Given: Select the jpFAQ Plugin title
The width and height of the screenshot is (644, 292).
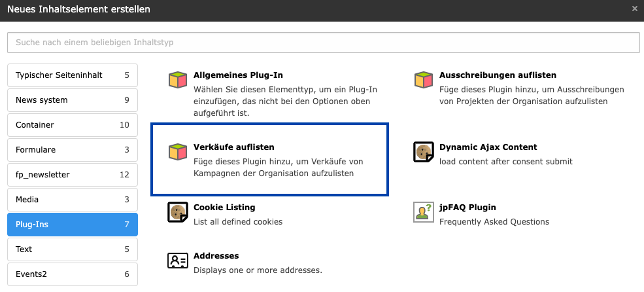Looking at the screenshot, I should coord(467,208).
